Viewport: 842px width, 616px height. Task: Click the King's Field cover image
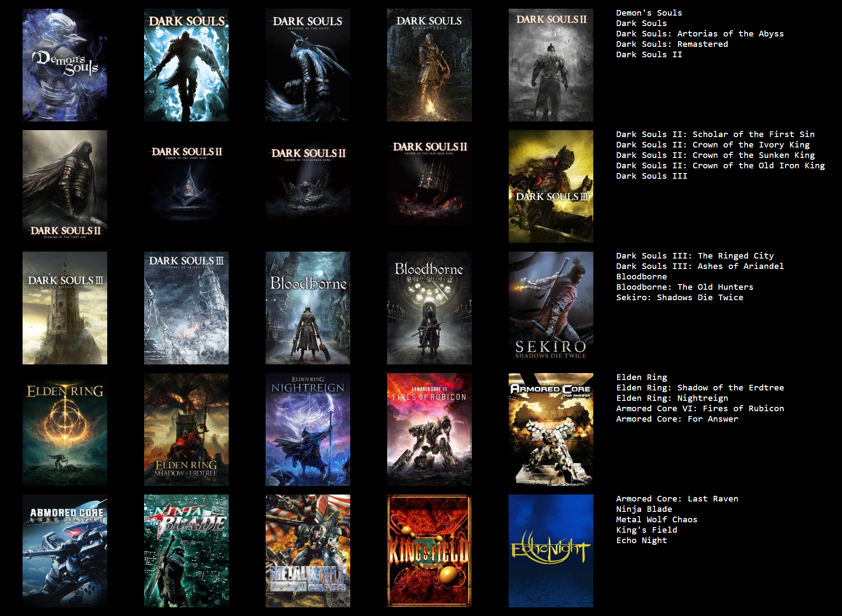(x=429, y=551)
